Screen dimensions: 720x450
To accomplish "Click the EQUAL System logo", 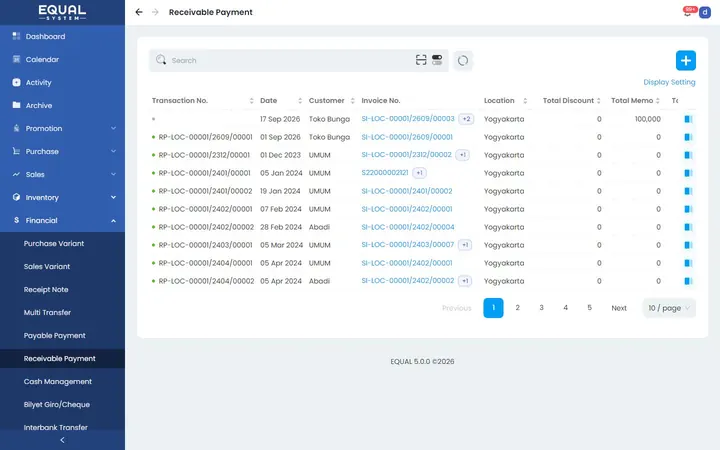I will [x=62, y=12].
